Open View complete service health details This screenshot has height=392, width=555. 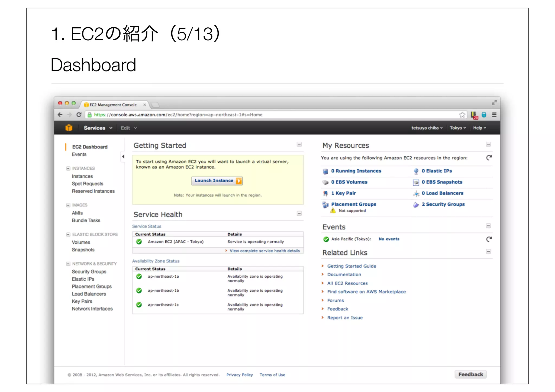(x=265, y=251)
